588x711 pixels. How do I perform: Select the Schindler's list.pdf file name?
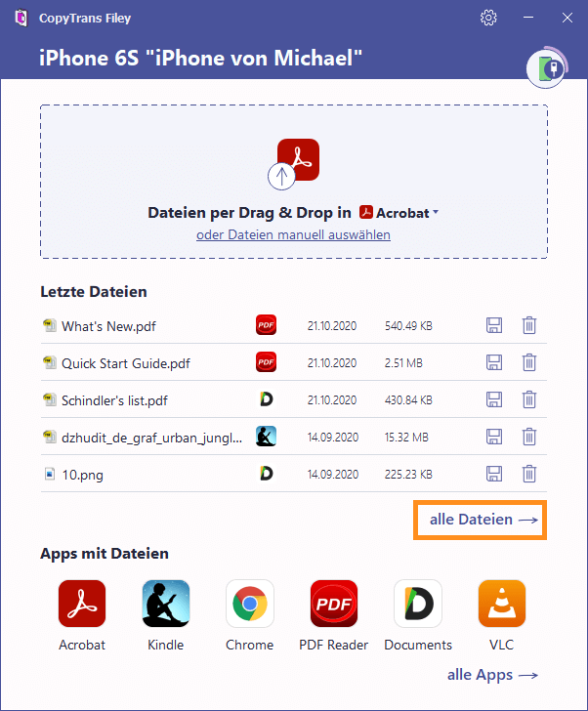pyautogui.click(x=114, y=400)
